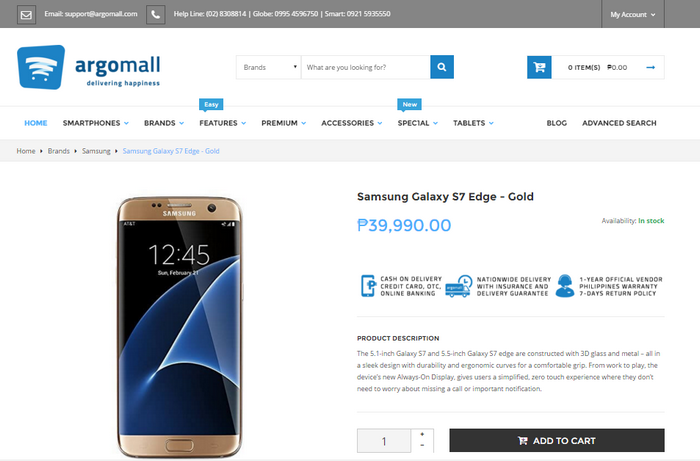This screenshot has height=461, width=700.
Task: Decrease quantity with the minus button
Action: coord(422,445)
